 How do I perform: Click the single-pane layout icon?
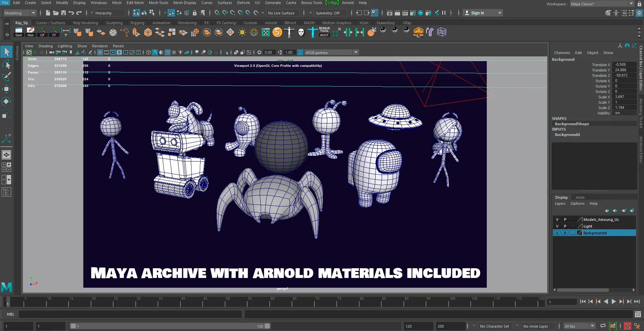point(6,155)
